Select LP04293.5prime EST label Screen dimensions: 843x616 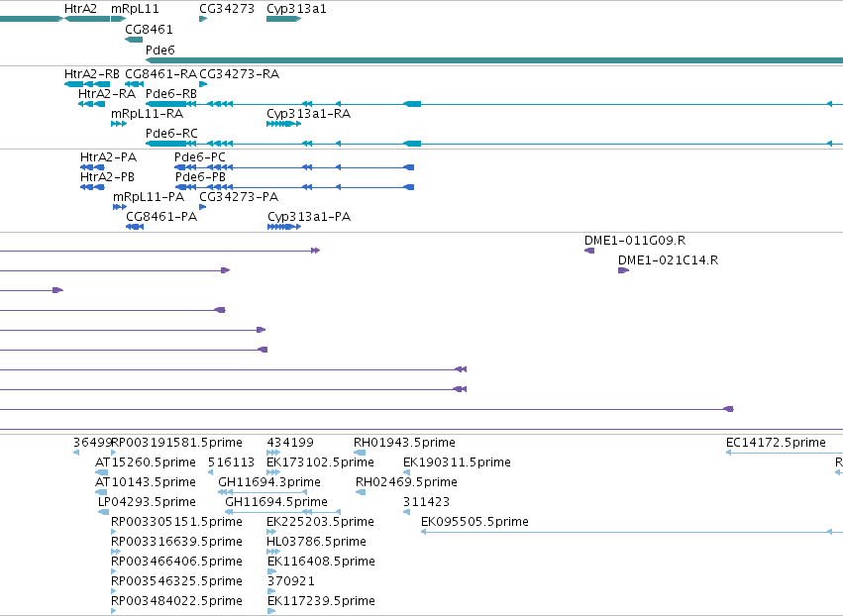pos(147,502)
